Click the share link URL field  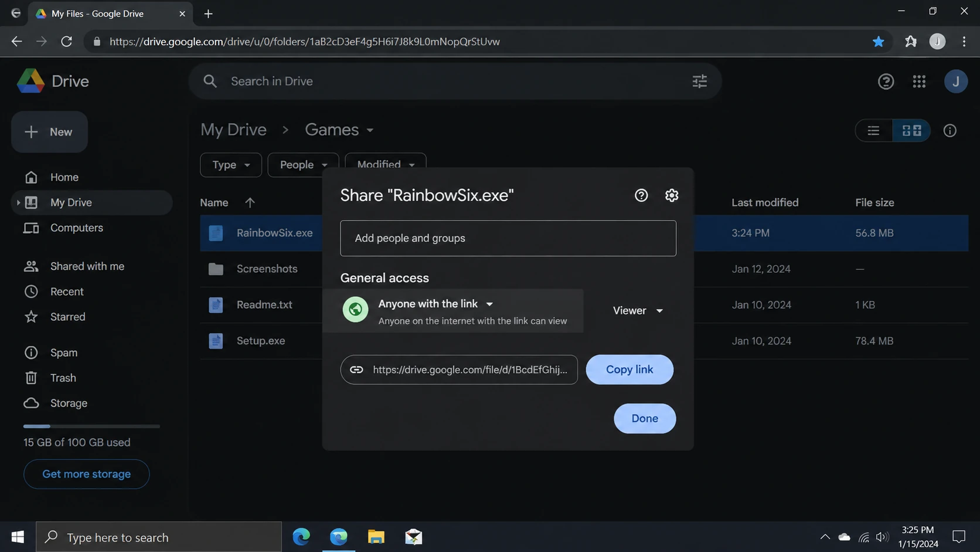point(459,370)
